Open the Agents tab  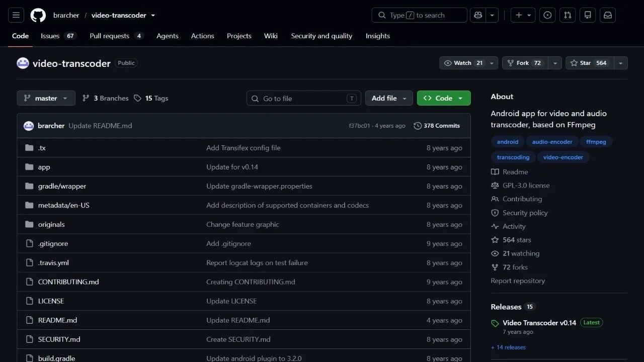click(x=168, y=36)
